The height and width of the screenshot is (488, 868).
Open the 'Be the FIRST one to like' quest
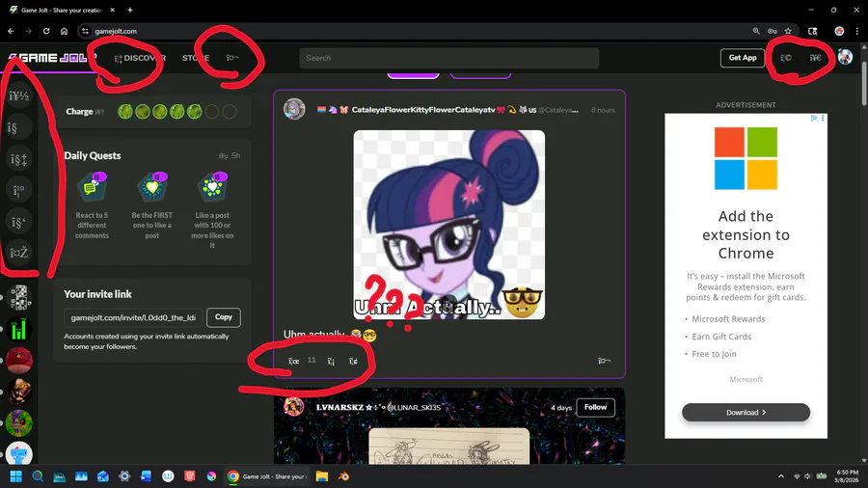pos(152,205)
